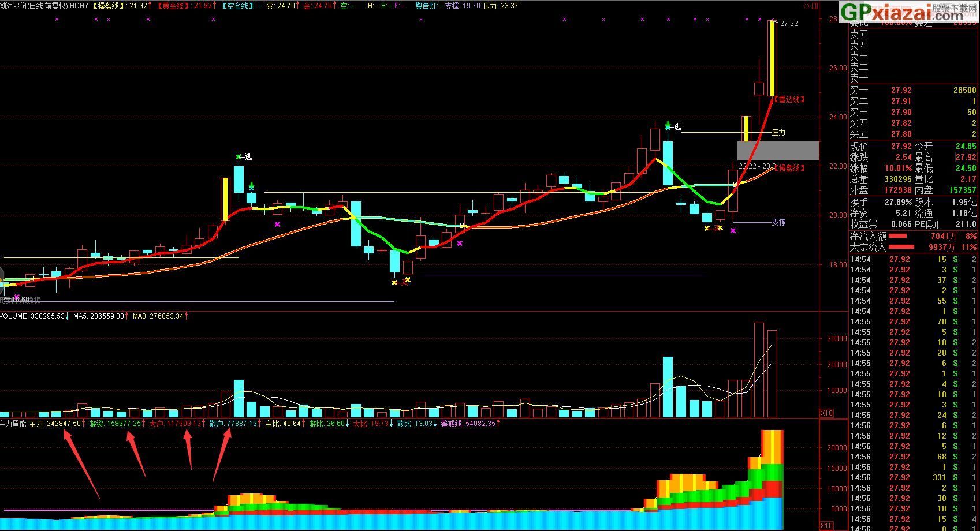Click the VOLUME: 330295.53 readout
Screen dimensions: 980x531
click(33, 316)
